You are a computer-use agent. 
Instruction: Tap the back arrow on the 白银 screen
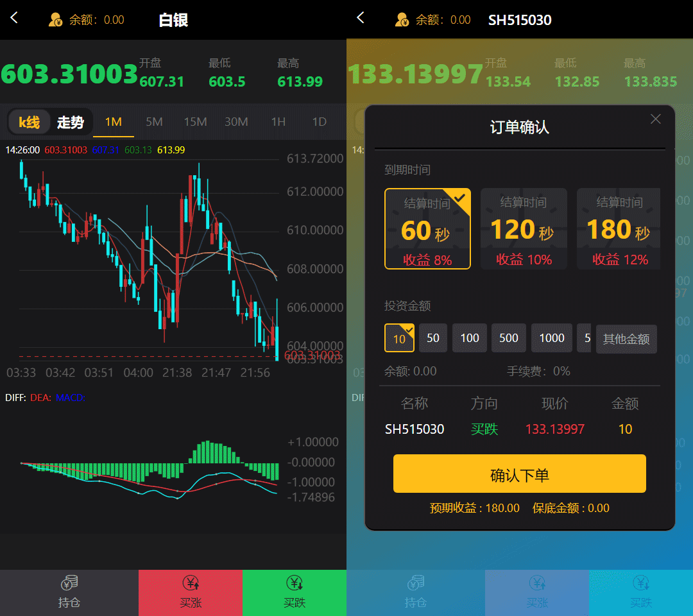(x=14, y=19)
